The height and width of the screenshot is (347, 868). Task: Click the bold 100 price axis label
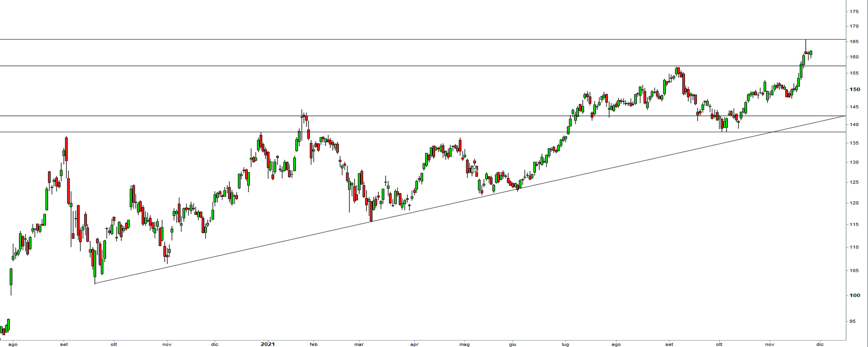click(x=855, y=295)
